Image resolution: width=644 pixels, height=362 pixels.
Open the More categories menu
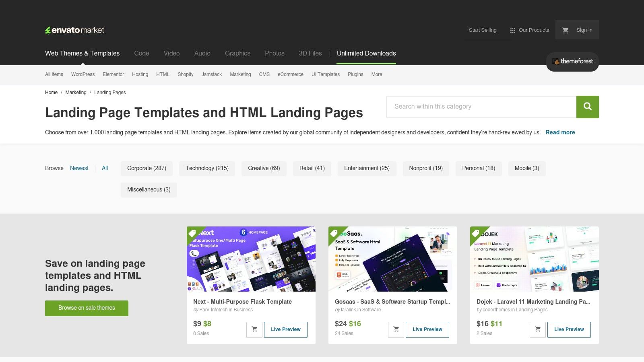click(x=376, y=74)
